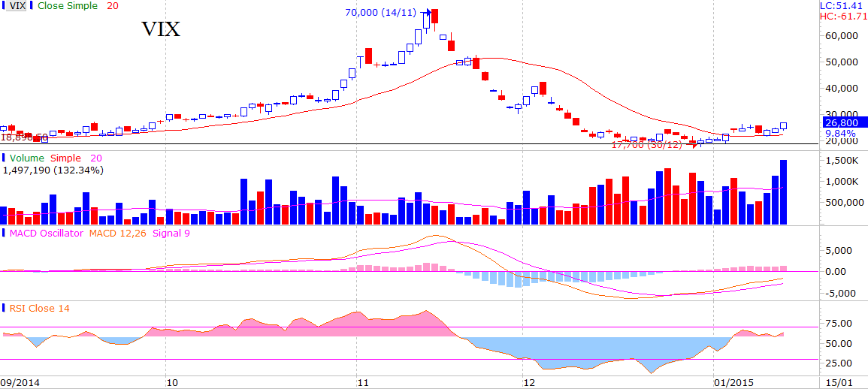Select the Close Simple moving average label

68,6
